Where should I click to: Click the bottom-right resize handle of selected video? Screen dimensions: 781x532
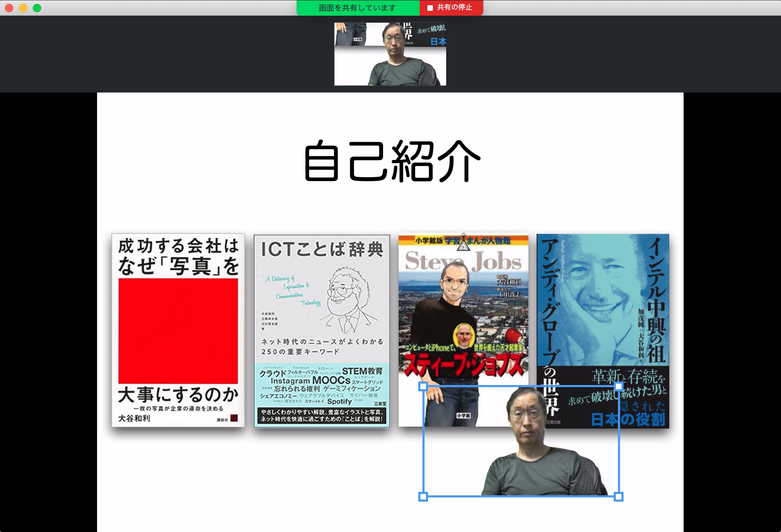[619, 496]
